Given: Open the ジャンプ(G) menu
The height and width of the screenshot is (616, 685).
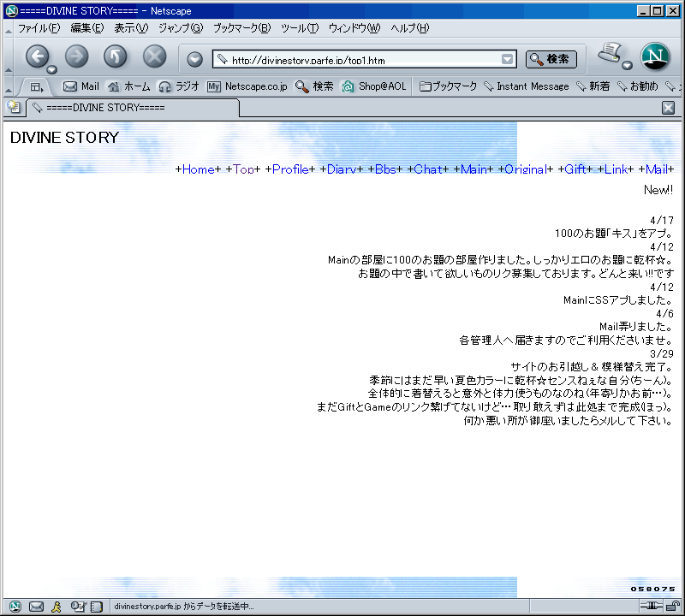Looking at the screenshot, I should click(x=181, y=28).
